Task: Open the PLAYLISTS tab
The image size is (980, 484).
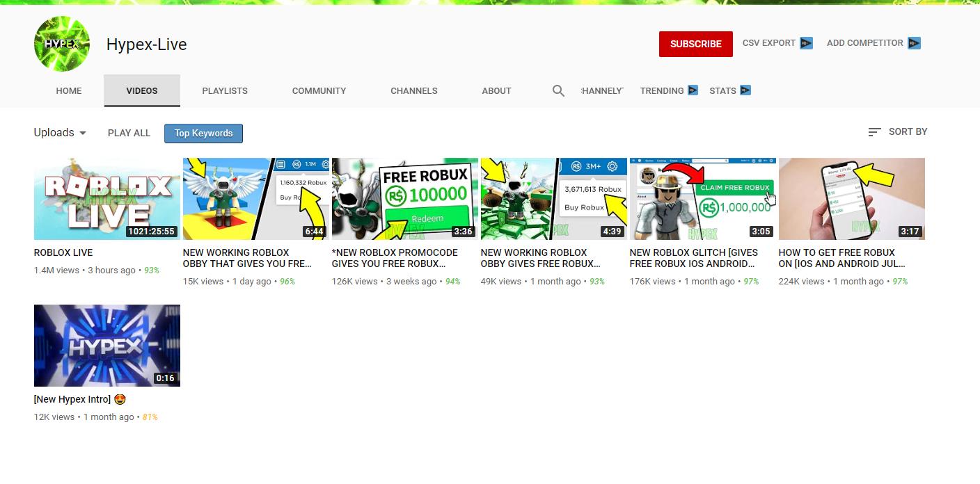Action: [x=225, y=90]
